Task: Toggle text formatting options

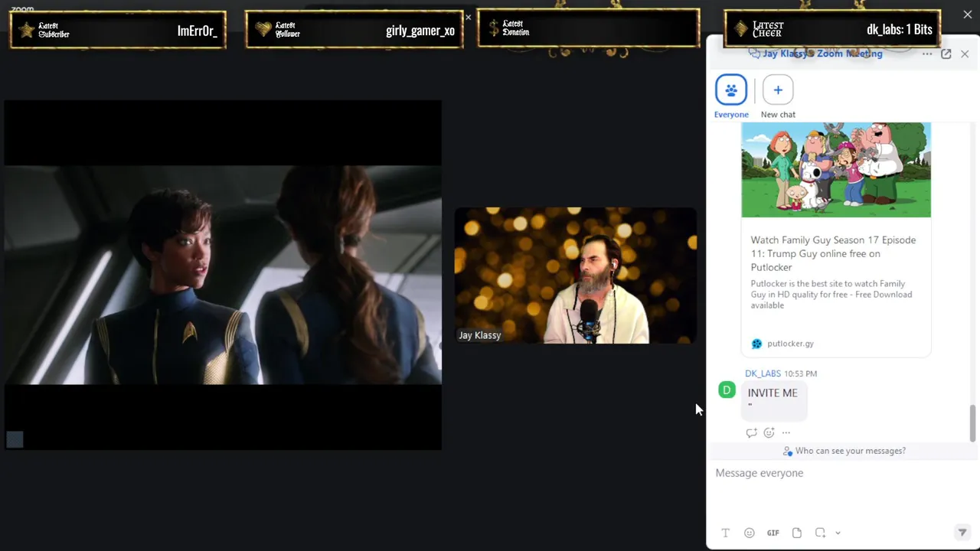Action: pos(725,533)
